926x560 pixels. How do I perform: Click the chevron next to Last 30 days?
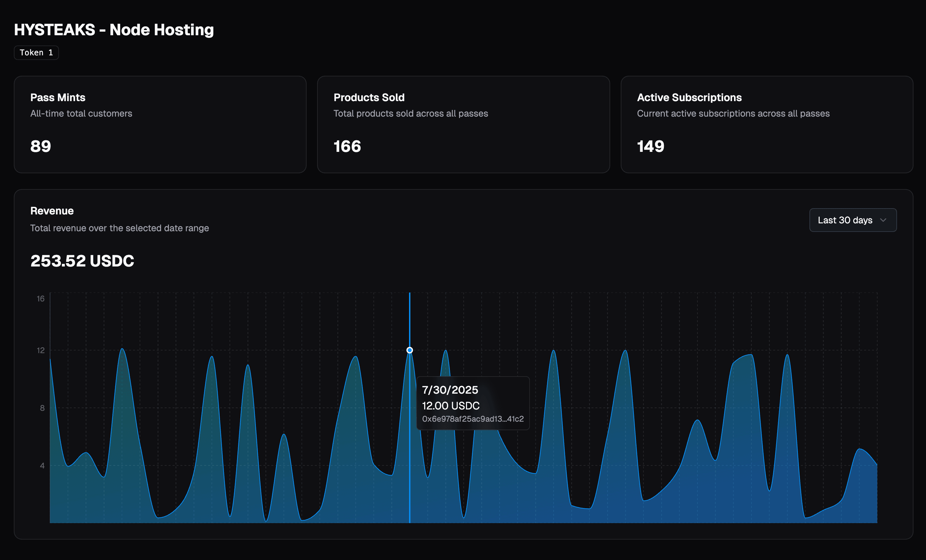[884, 220]
